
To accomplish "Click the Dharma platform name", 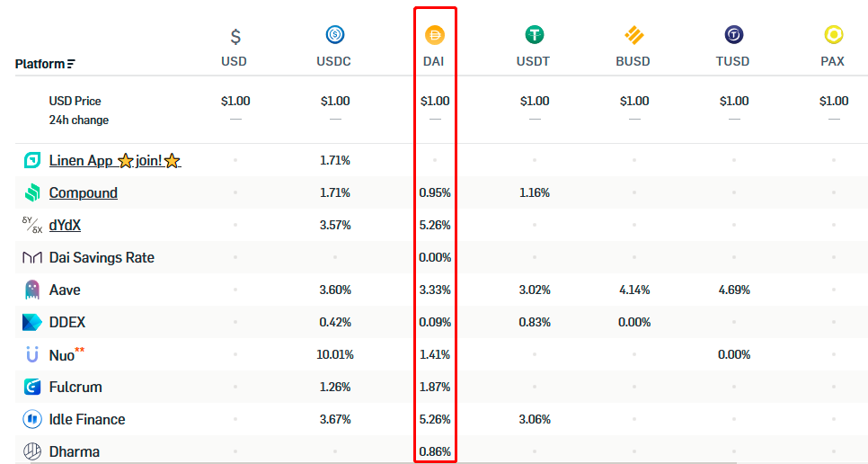I will pyautogui.click(x=75, y=451).
